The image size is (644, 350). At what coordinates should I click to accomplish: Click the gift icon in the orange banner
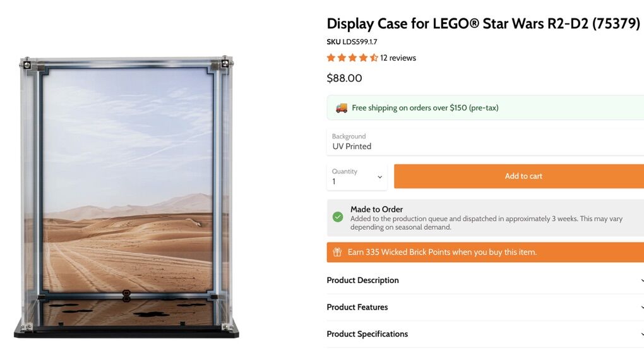pos(337,252)
